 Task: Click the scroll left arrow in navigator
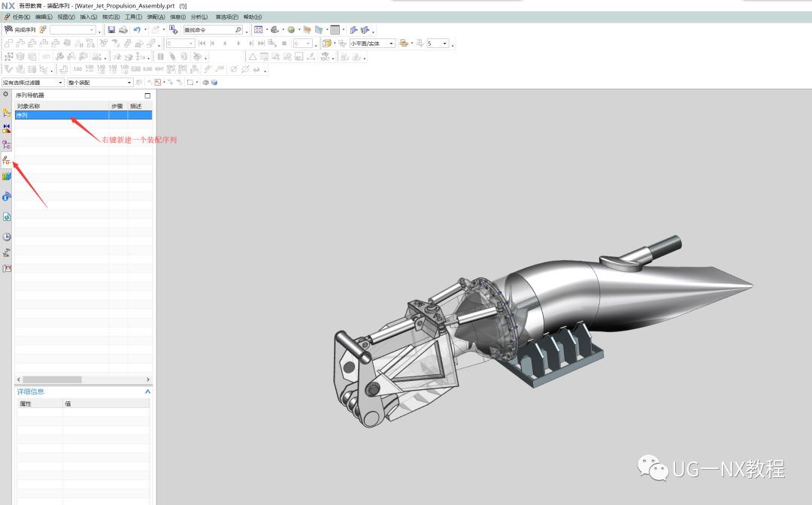(x=19, y=380)
